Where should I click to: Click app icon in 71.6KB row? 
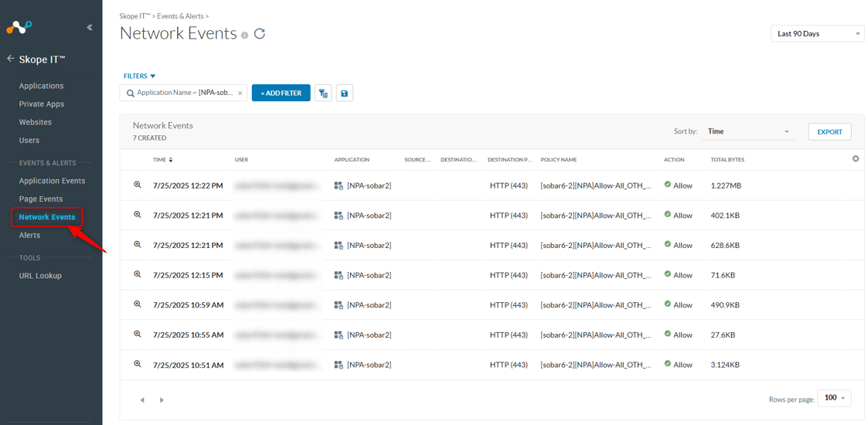(x=339, y=276)
